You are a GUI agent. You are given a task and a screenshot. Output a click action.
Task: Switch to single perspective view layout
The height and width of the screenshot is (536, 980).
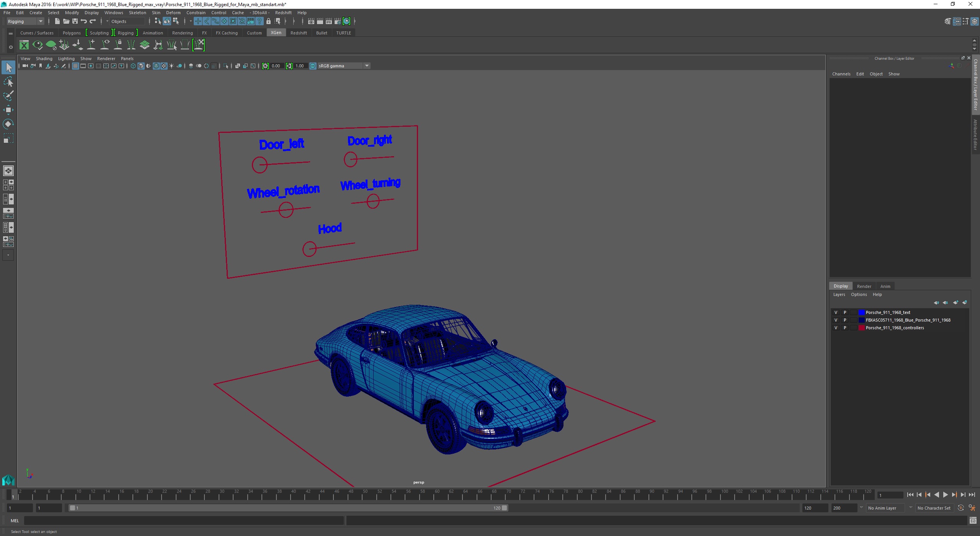click(x=8, y=171)
